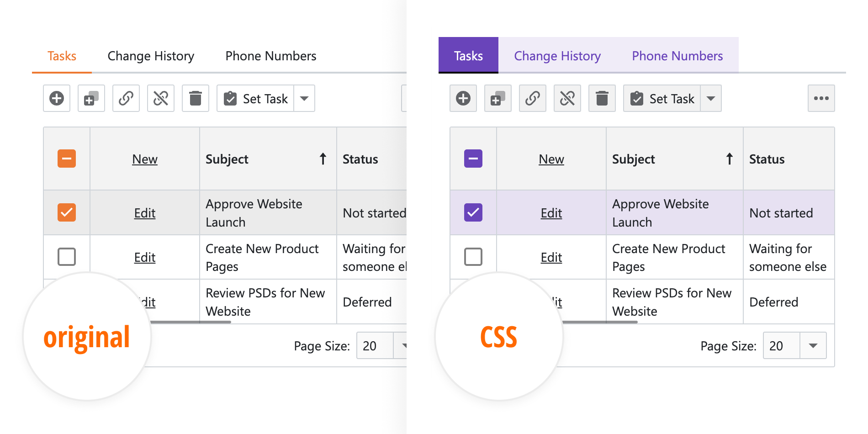The height and width of the screenshot is (434, 868).
Task: Click horizontal scrollbar in CSS panel grid
Action: [600, 322]
